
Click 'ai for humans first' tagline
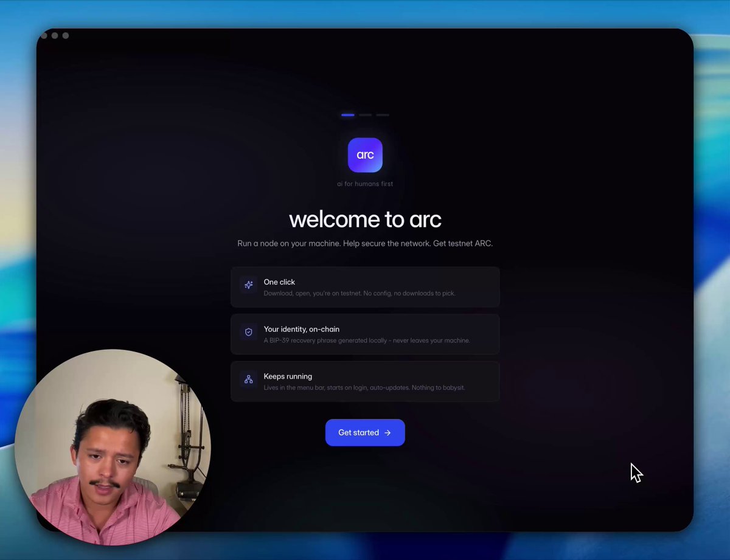coord(365,184)
